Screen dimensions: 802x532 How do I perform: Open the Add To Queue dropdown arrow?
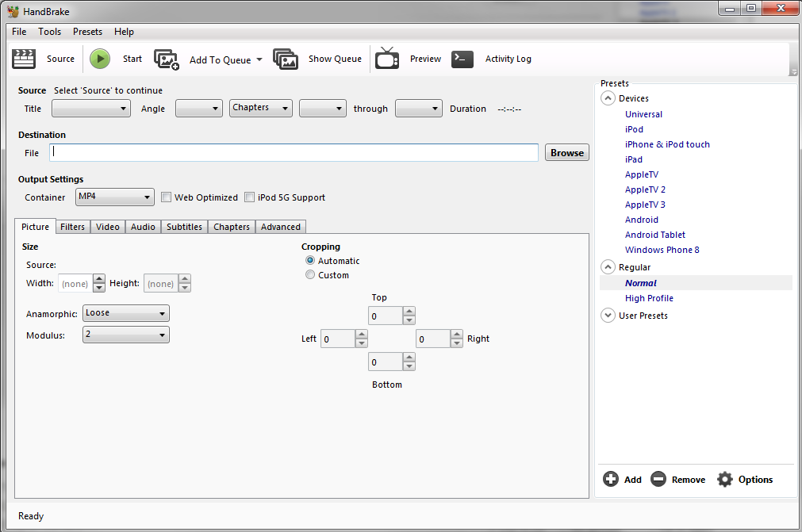[x=259, y=59]
